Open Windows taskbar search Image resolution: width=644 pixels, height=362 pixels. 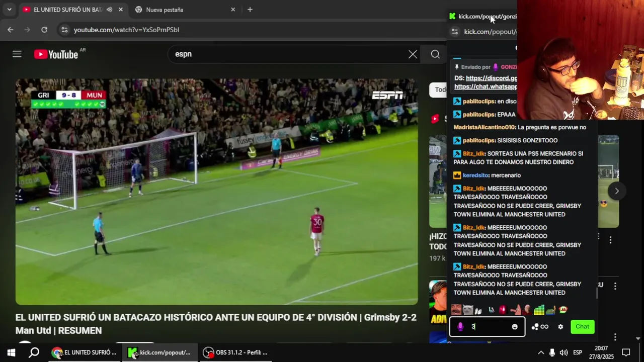click(34, 352)
